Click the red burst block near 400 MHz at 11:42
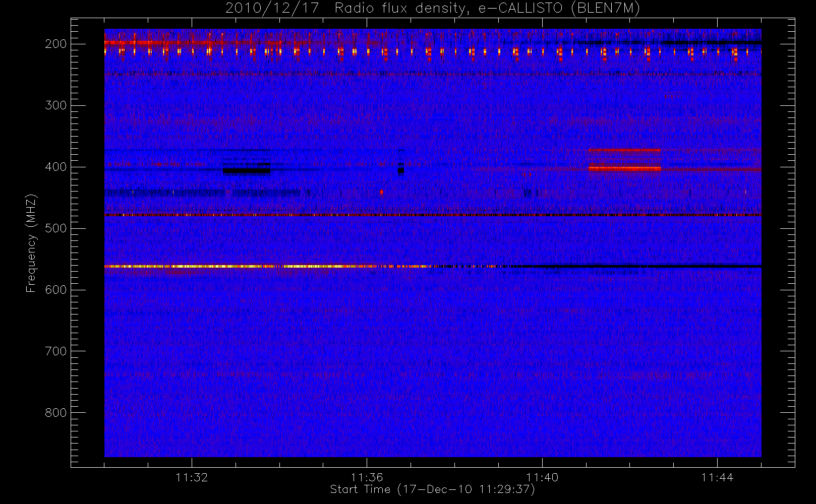Image resolution: width=816 pixels, height=504 pixels. click(x=624, y=169)
